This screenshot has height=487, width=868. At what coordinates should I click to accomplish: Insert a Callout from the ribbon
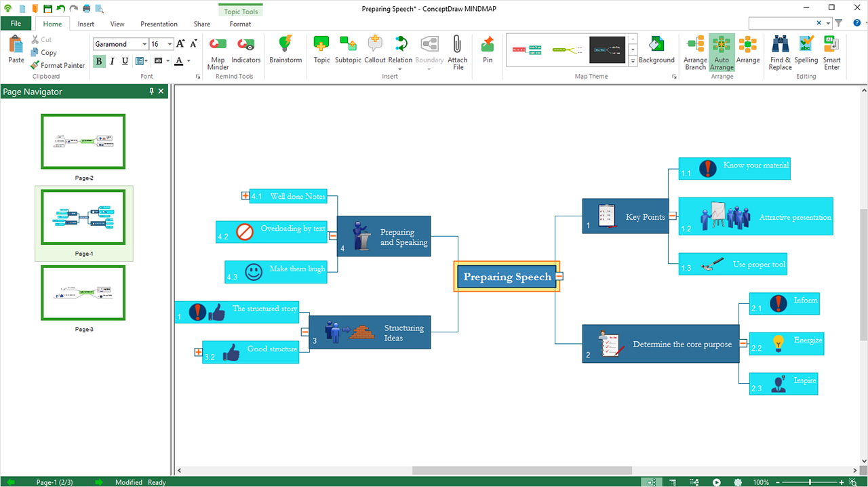(x=375, y=50)
